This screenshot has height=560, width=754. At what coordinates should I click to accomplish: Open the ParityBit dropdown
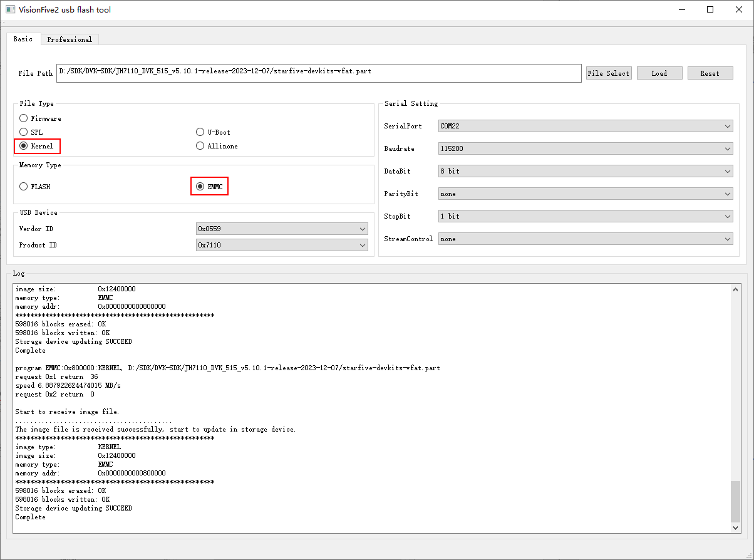tap(586, 194)
